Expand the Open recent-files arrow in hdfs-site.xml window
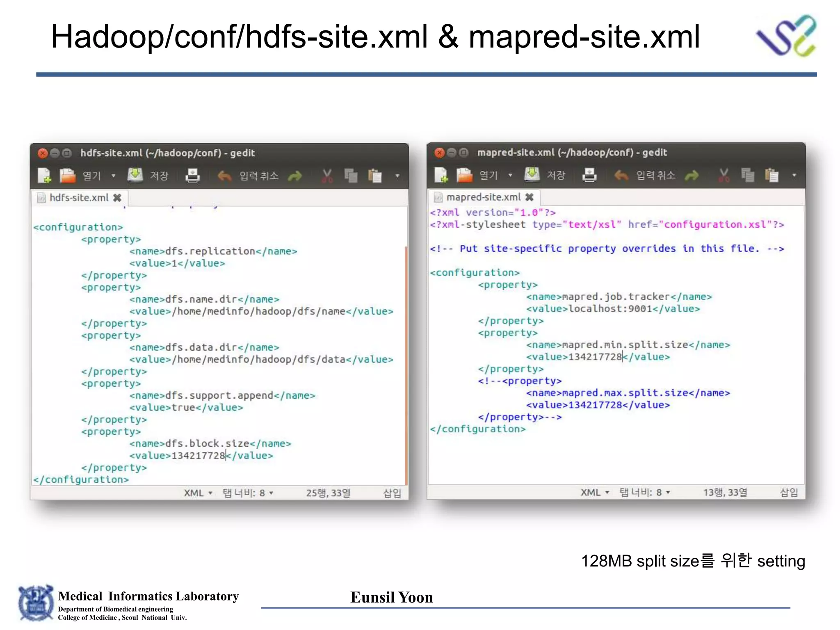 coord(113,176)
